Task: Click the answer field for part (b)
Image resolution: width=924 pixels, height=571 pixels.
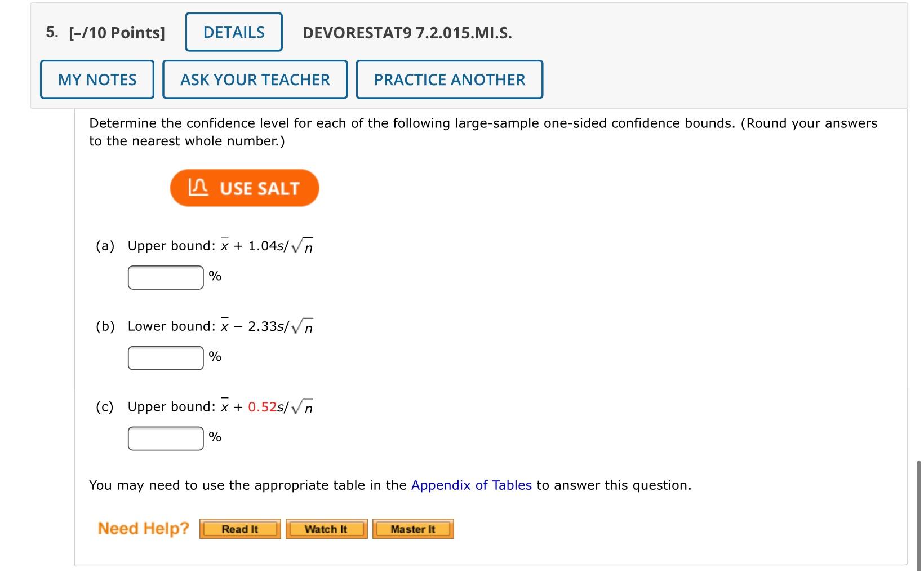Action: 165,357
